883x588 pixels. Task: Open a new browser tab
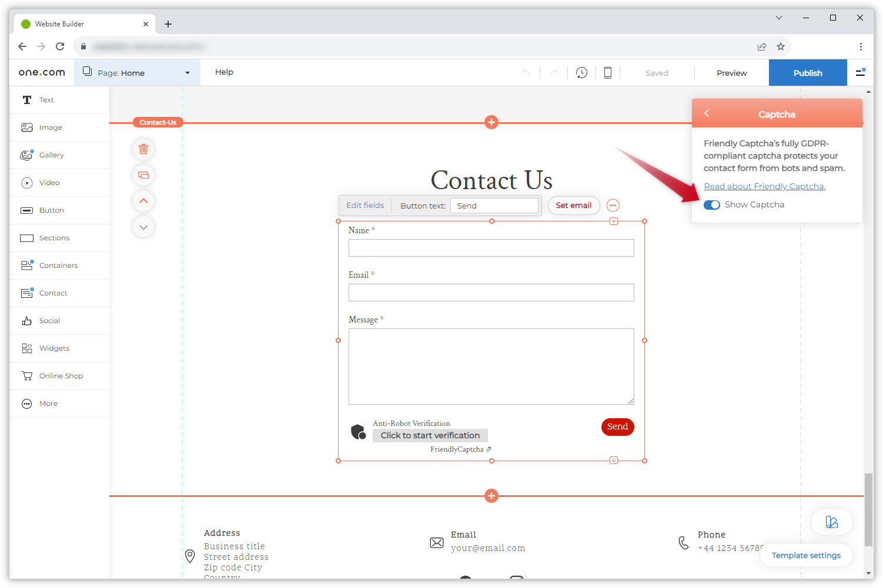coord(168,24)
